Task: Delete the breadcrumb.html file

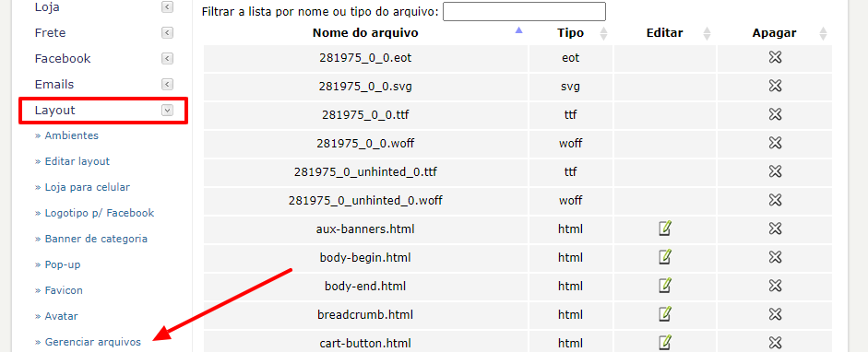Action: click(775, 315)
